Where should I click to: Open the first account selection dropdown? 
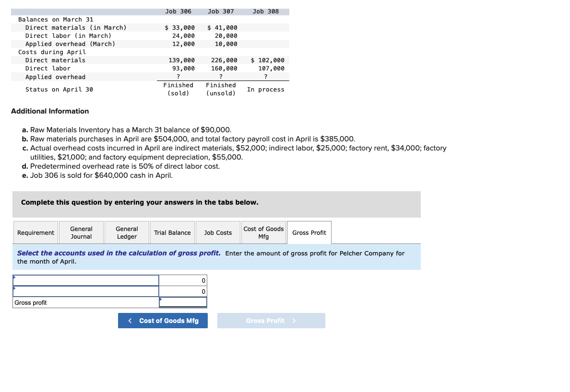pos(14,277)
